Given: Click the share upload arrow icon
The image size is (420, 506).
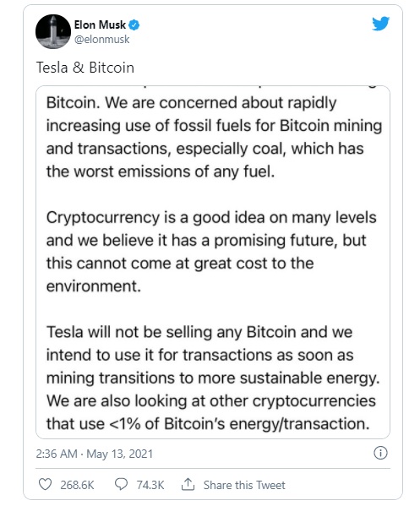Looking at the screenshot, I should 188,484.
